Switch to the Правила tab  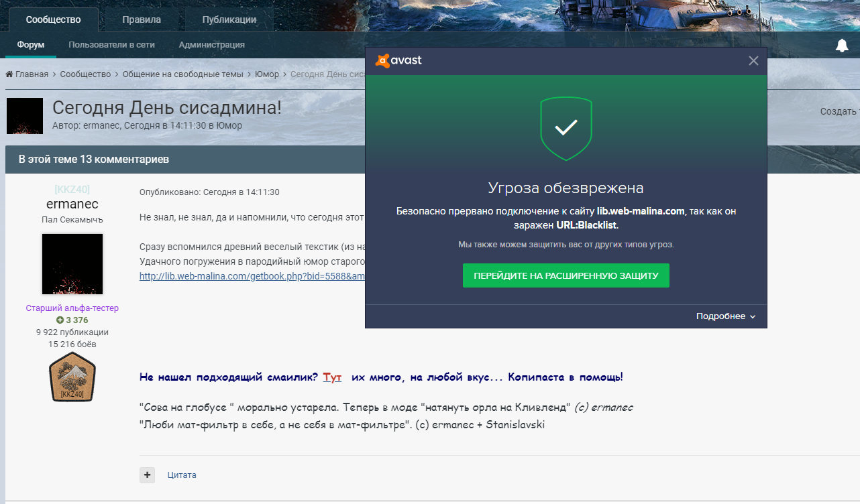(x=142, y=19)
